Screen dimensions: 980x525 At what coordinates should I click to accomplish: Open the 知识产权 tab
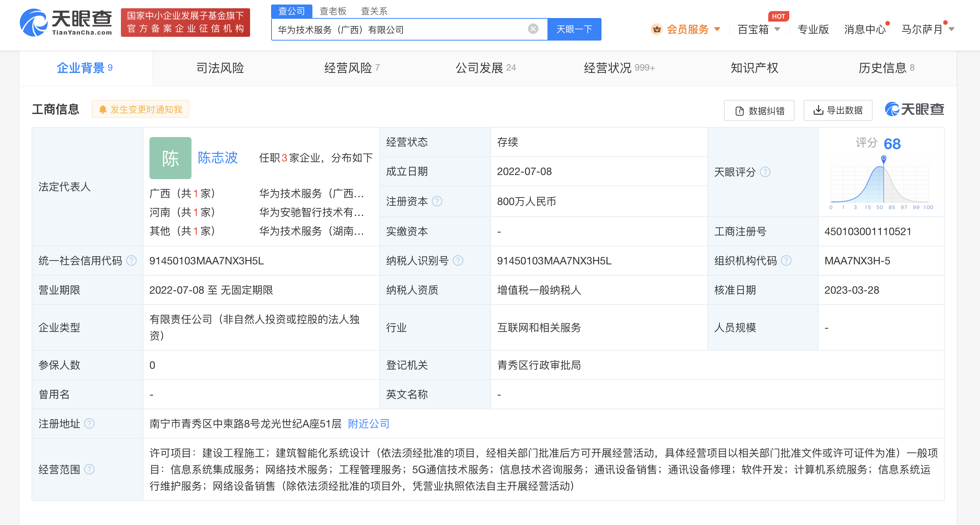[754, 68]
